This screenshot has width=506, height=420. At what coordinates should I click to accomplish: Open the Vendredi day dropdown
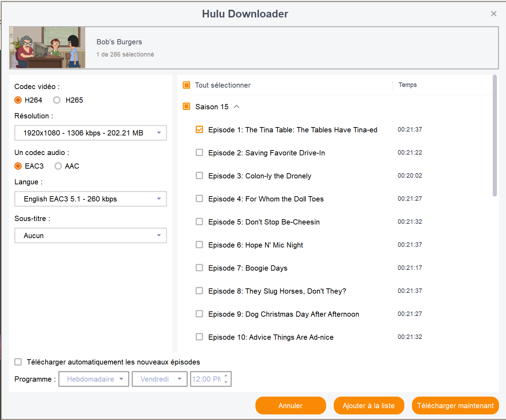[x=159, y=379]
